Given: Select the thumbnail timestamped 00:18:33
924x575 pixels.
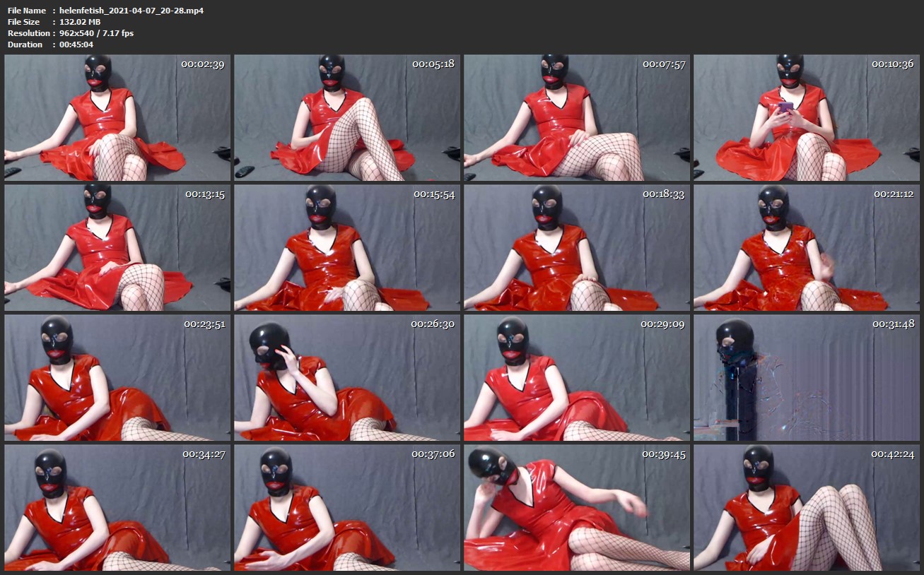Looking at the screenshot, I should coord(577,248).
